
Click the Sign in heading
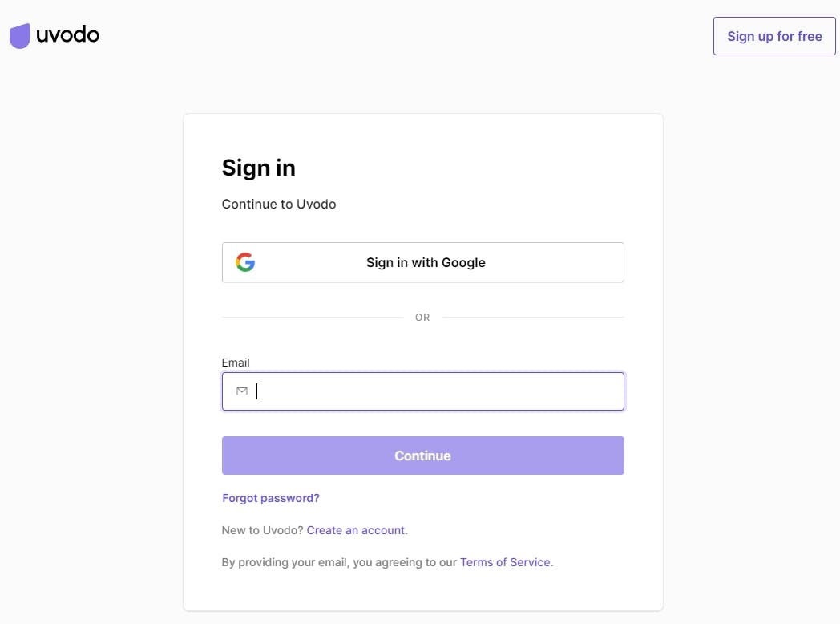259,168
